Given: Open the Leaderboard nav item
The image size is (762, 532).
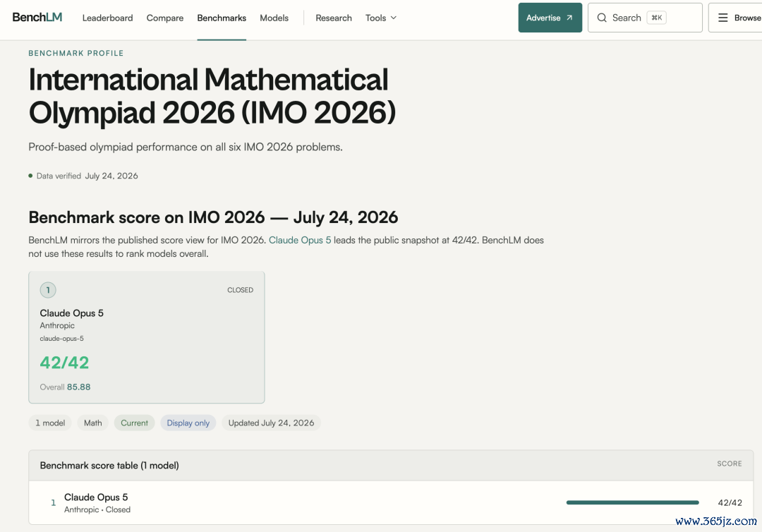Looking at the screenshot, I should coord(107,18).
